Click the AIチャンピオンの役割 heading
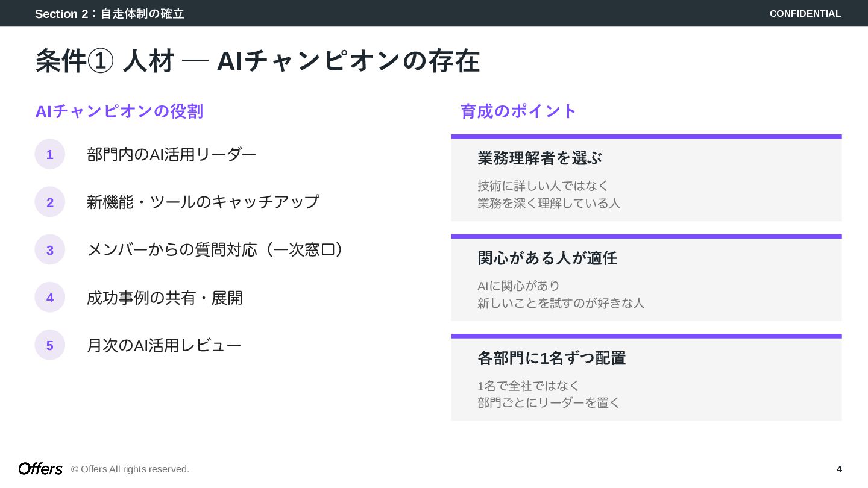Viewport: 868px width, 488px height. pyautogui.click(x=119, y=111)
